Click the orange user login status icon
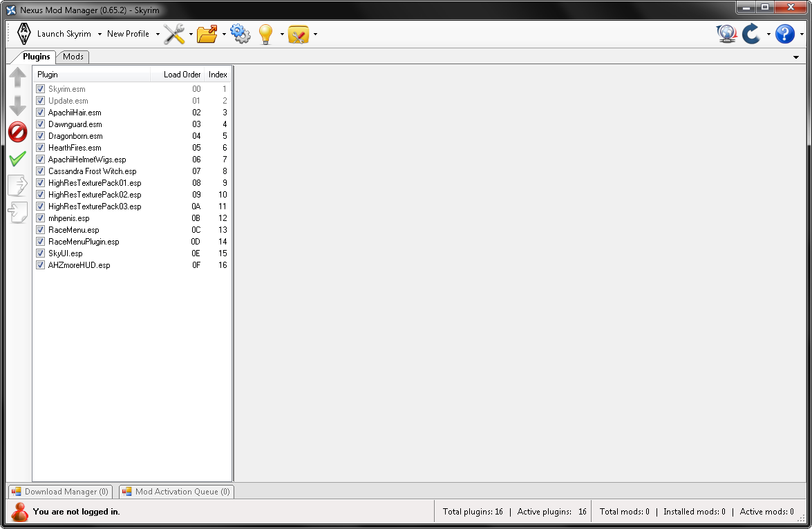The width and height of the screenshot is (812, 529). pos(19,512)
